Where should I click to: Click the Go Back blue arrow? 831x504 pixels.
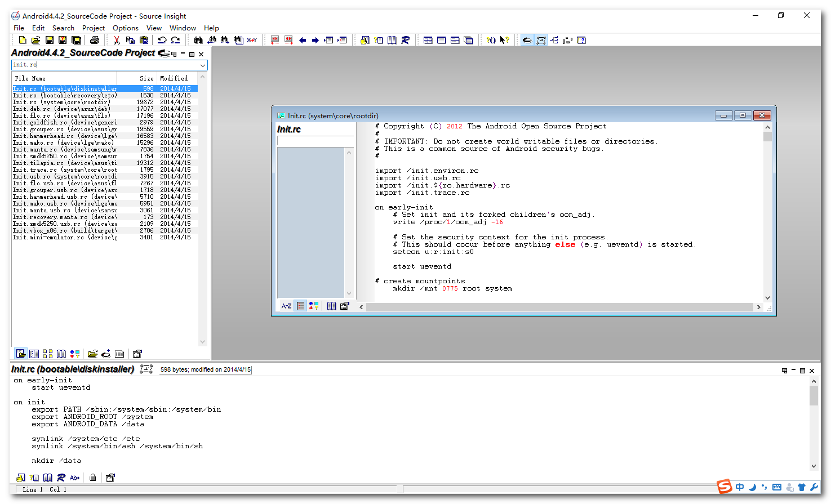point(303,40)
